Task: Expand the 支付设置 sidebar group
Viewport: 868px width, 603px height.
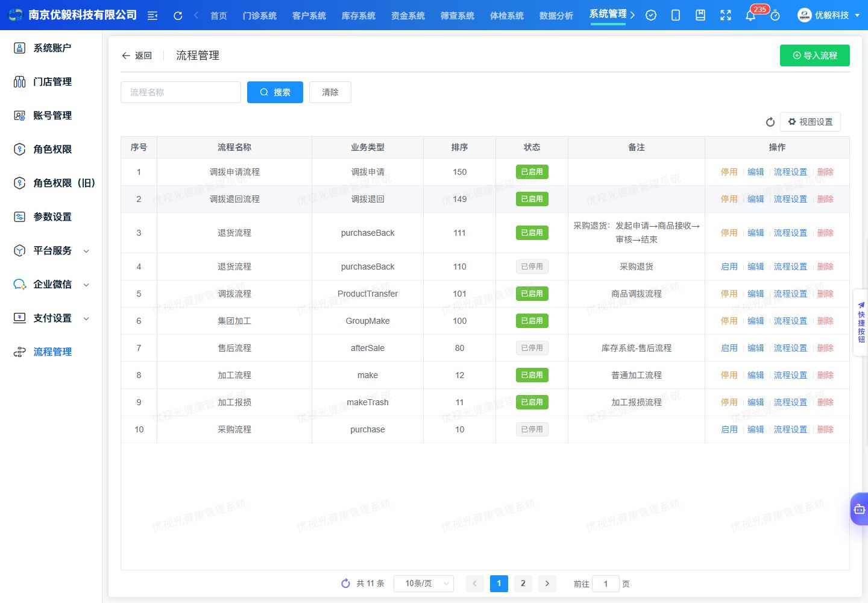Action: pyautogui.click(x=51, y=318)
